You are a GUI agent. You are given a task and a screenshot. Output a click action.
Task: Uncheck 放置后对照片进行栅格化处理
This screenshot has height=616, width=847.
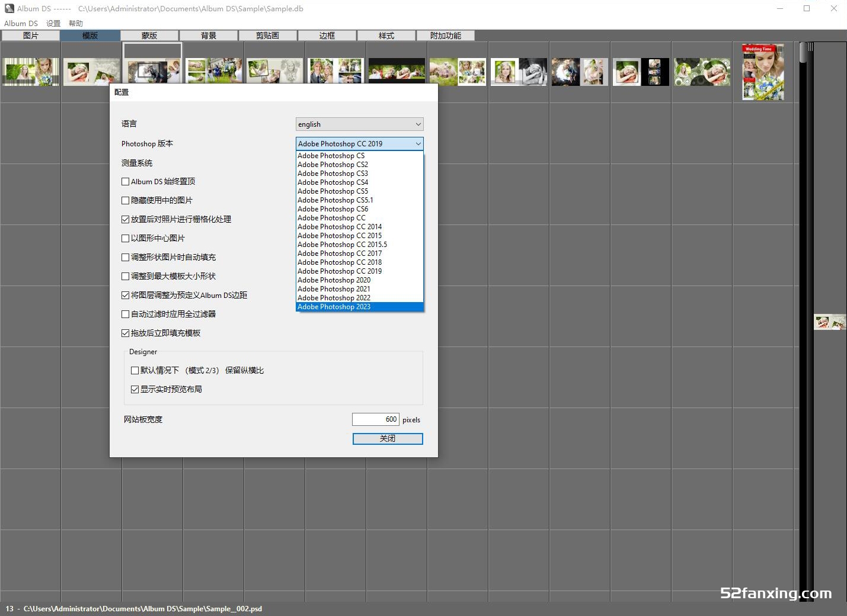pyautogui.click(x=125, y=220)
